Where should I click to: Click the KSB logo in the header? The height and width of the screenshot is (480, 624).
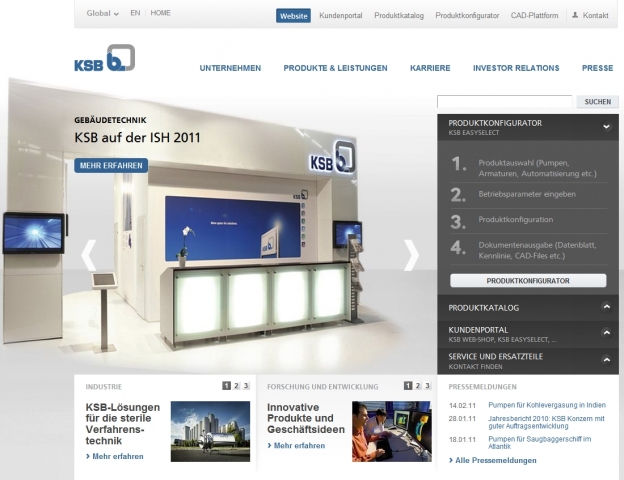point(105,58)
